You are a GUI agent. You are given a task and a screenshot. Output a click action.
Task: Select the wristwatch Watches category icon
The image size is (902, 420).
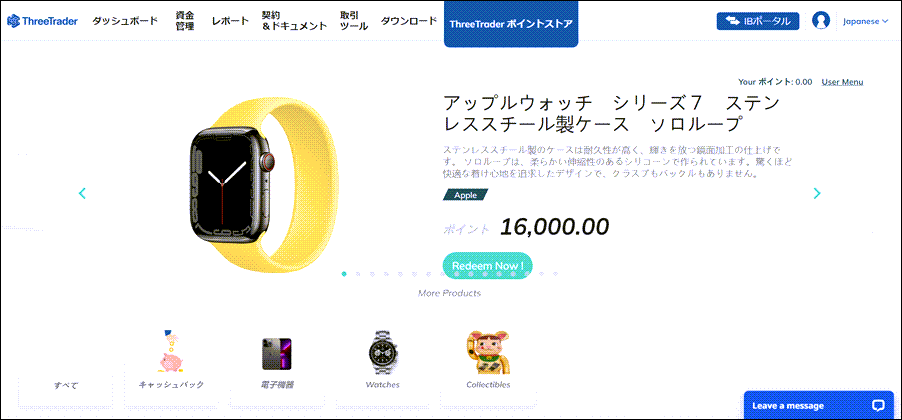(383, 353)
